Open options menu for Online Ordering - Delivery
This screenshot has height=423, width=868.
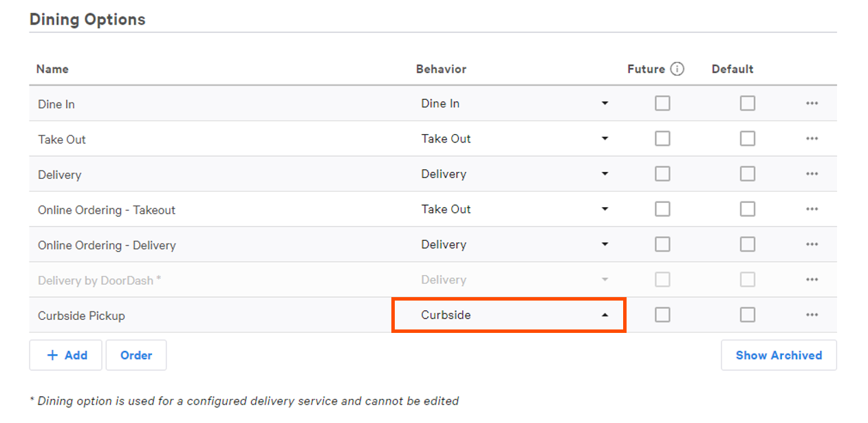[x=812, y=244]
